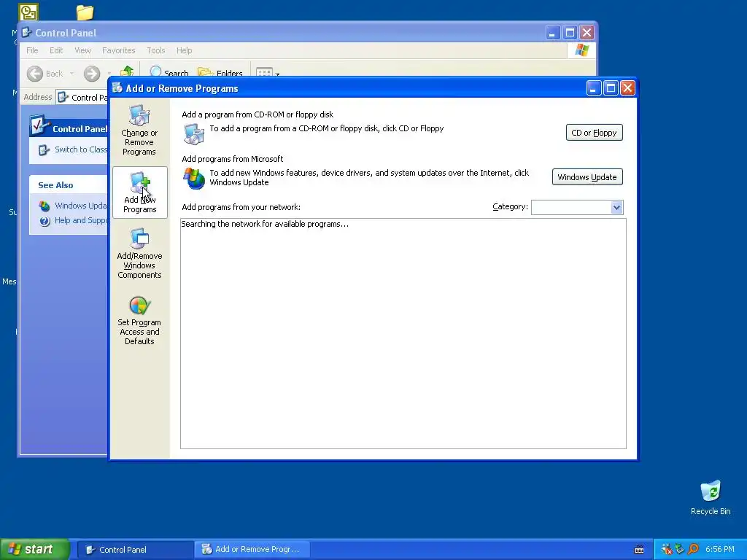This screenshot has width=747, height=560.
Task: Click the CD-ROM program icon
Action: click(194, 134)
